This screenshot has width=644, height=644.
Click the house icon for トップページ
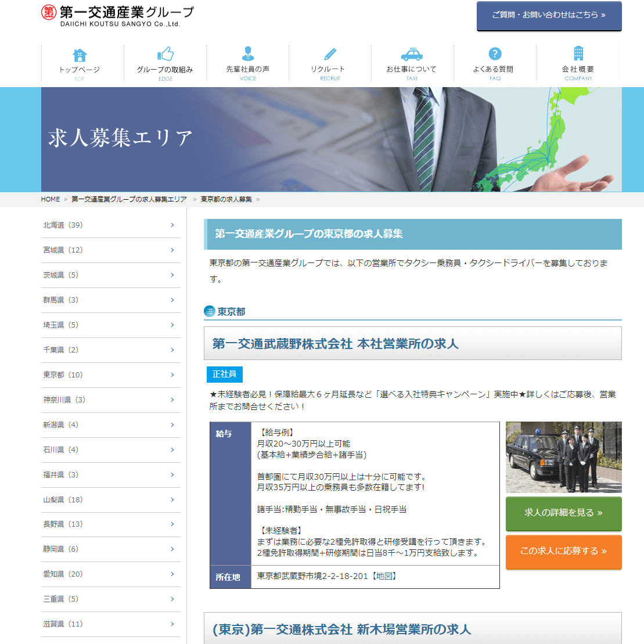pos(80,55)
